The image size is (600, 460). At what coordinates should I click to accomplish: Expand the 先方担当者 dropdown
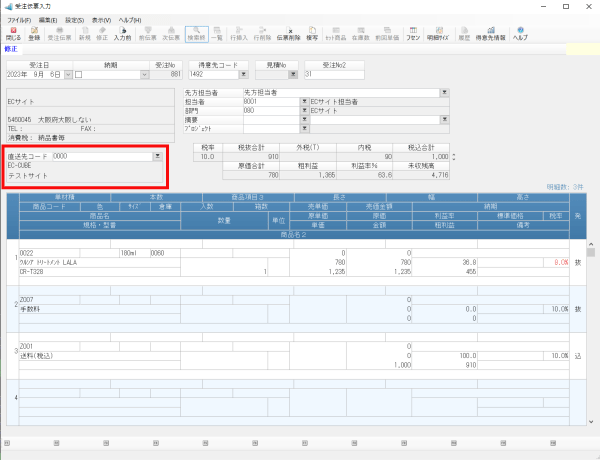(444, 93)
